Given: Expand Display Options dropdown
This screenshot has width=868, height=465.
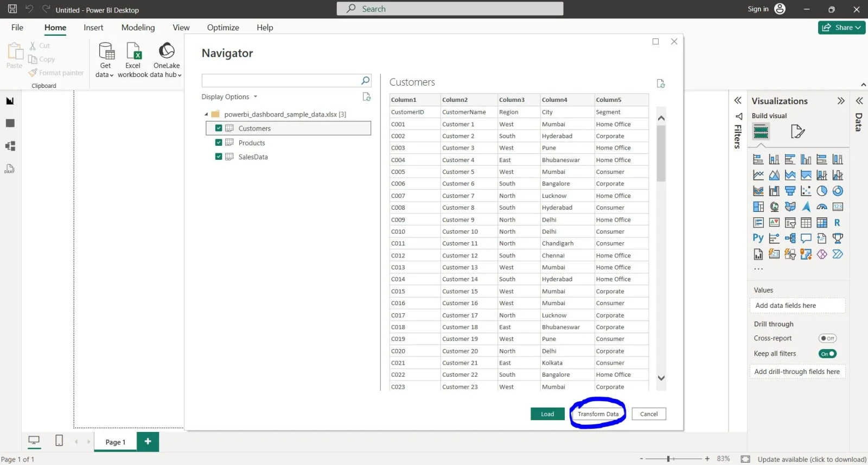Looking at the screenshot, I should 229,97.
